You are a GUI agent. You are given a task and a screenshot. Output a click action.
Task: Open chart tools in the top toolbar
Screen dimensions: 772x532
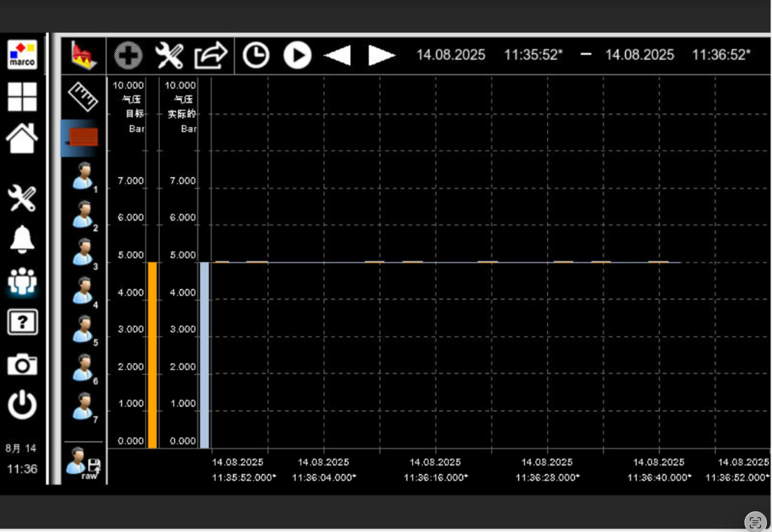[x=169, y=55]
